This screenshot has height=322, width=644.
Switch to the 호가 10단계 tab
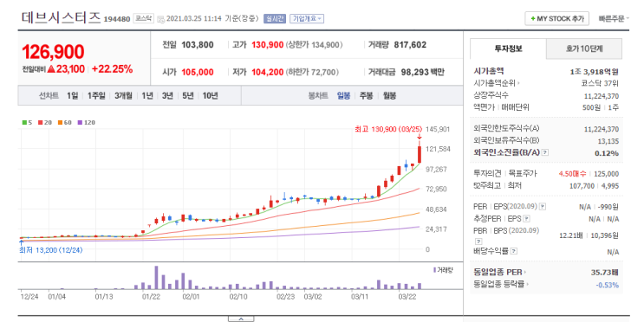click(584, 48)
